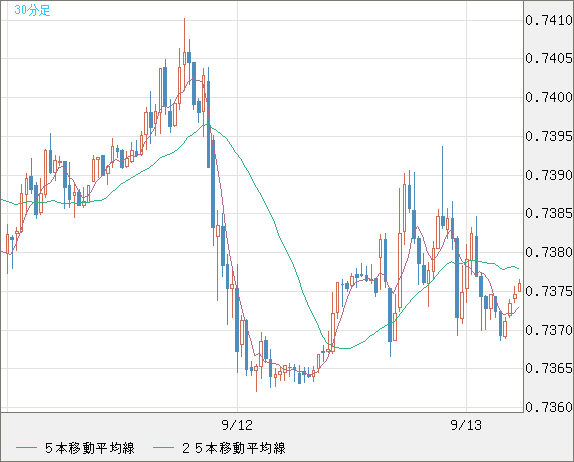This screenshot has width=574, height=462.
Task: Click the 5本移動平均線 legend label
Action: (90, 448)
